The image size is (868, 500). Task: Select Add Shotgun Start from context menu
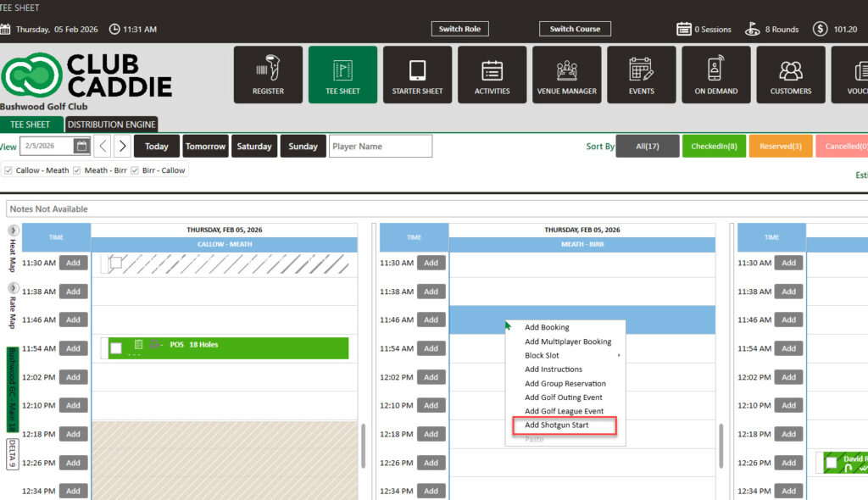point(556,425)
